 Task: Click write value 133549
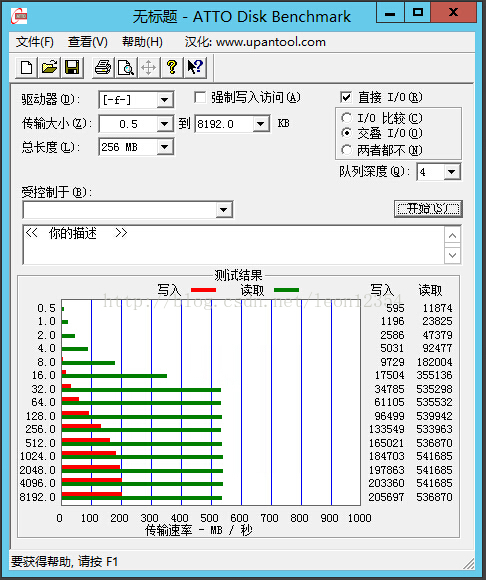pyautogui.click(x=386, y=429)
